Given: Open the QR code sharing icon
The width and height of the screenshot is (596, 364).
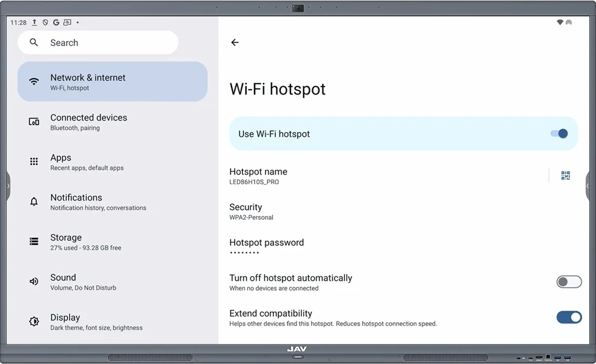Looking at the screenshot, I should pos(566,176).
